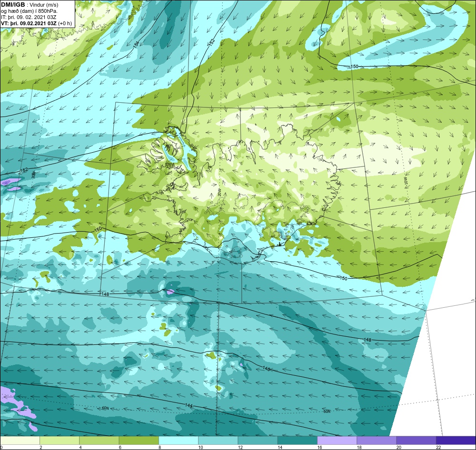Screen dimensions: 476x450
Task: Click the scale value '20' under the colorbar
Action: [399, 447]
